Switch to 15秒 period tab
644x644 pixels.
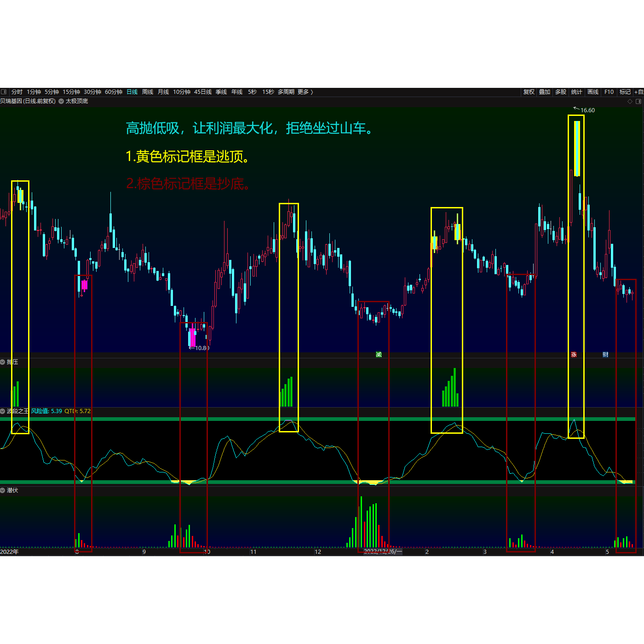[x=268, y=92]
